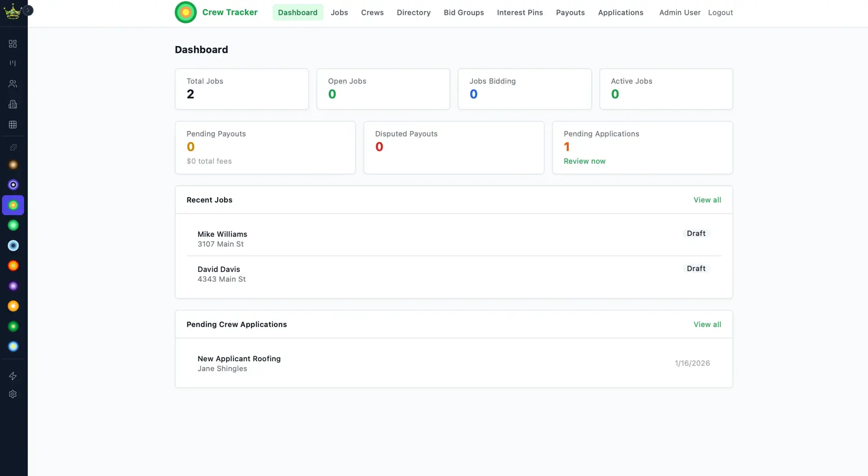Viewport: 868px width, 476px height.
Task: Select the small purple circle app icon
Action: coord(13,286)
